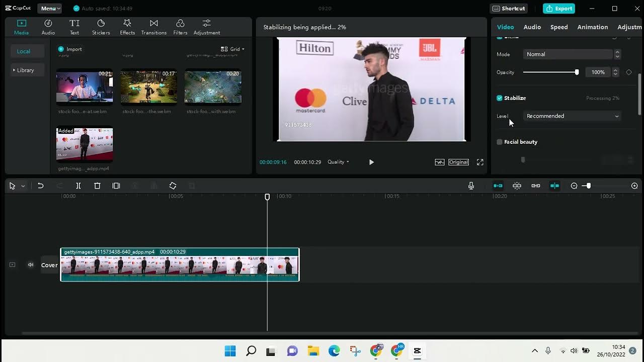
Task: Toggle auto snapping on timeline
Action: [517, 186]
